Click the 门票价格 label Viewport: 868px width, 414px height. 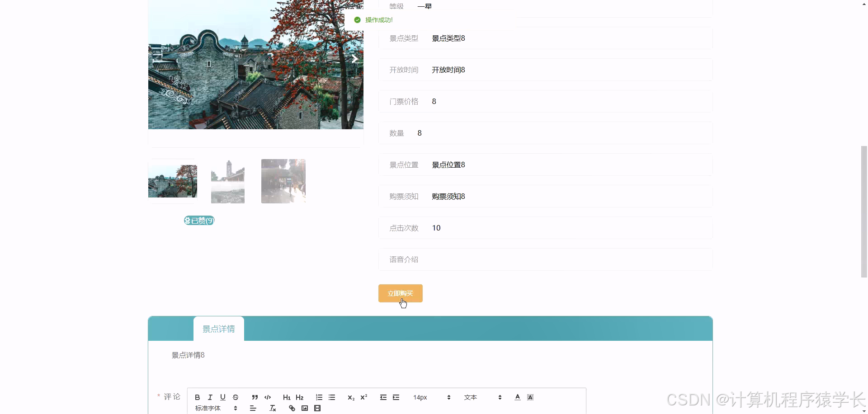coord(404,102)
